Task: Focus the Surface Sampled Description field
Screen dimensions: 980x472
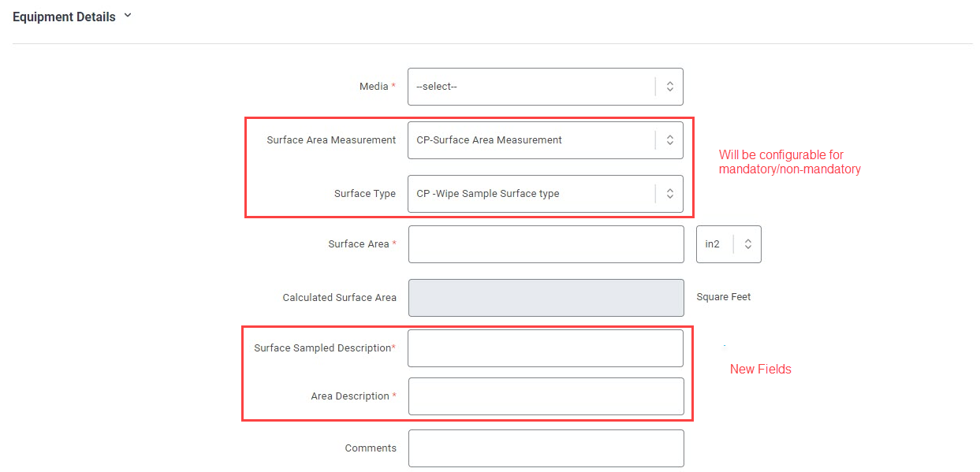Action: pos(546,348)
